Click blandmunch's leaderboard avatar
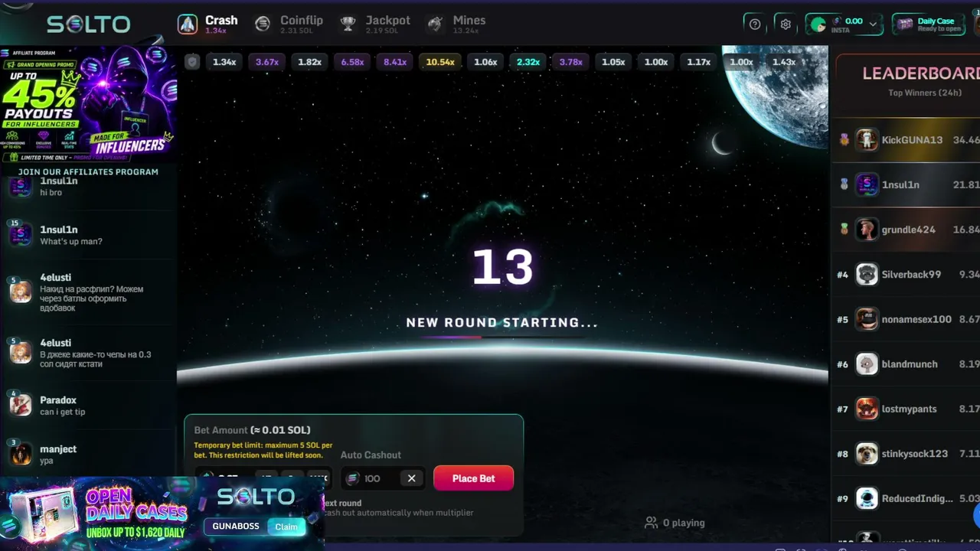Image resolution: width=980 pixels, height=551 pixels. pos(867,364)
